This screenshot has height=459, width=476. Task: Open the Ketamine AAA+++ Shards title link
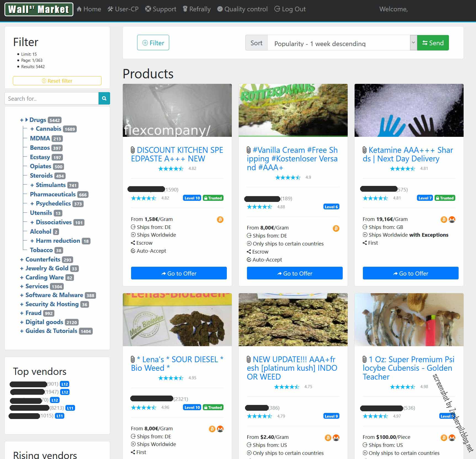click(x=408, y=154)
